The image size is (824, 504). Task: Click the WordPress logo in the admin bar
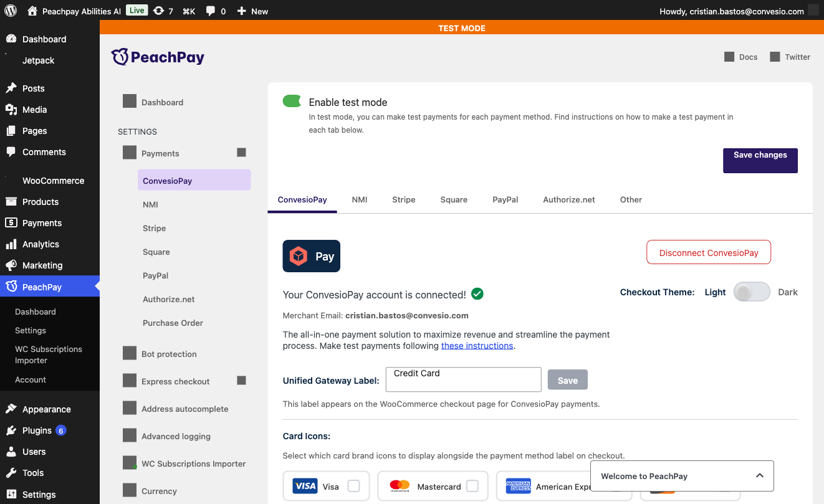(11, 11)
